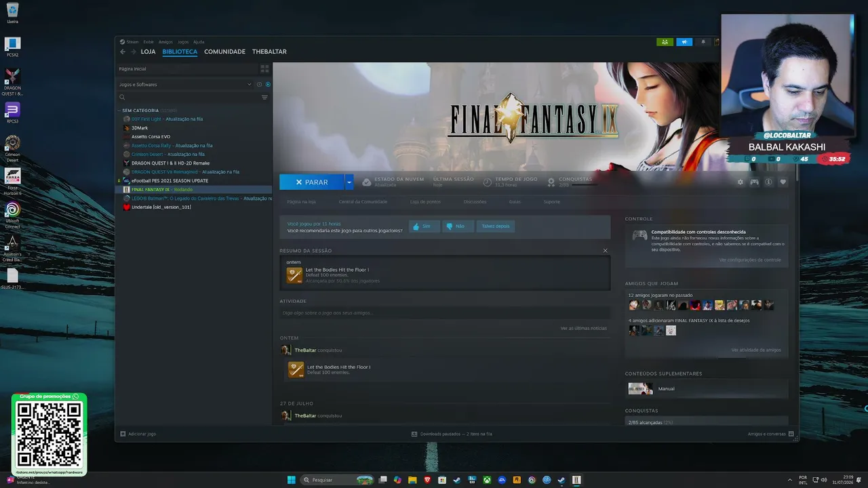Viewport: 868px width, 488px height.
Task: Stop the game with PARAR button
Action: [312, 182]
